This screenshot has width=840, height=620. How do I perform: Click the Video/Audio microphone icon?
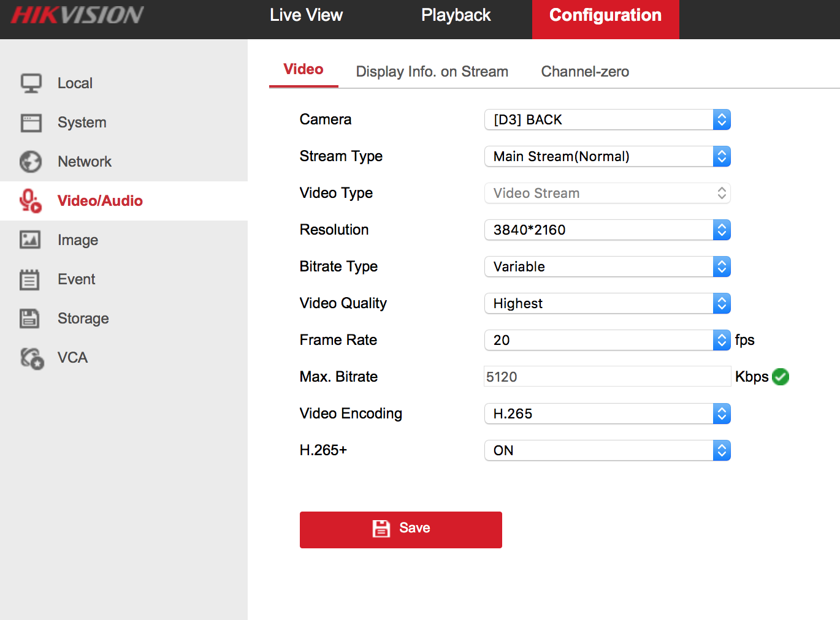pos(31,201)
